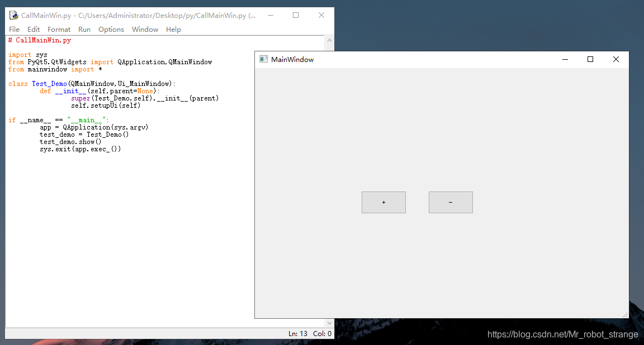Maximize the CallMainWin.py editor window

click(x=296, y=15)
